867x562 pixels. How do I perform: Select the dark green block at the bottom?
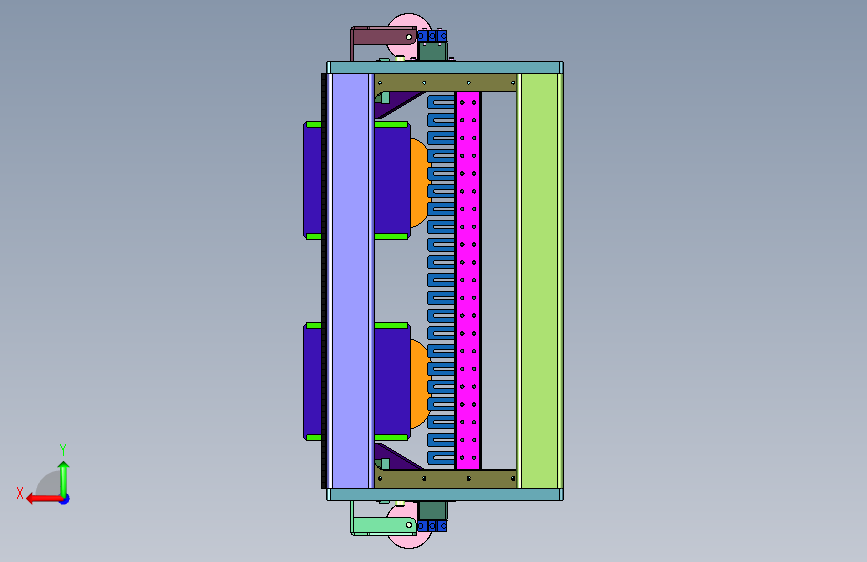[x=432, y=511]
